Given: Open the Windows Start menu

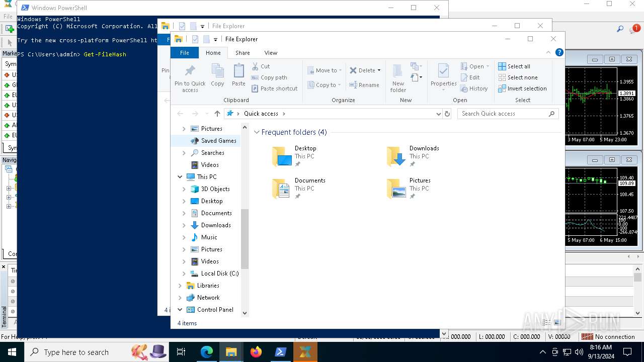Looking at the screenshot, I should pos(12,352).
